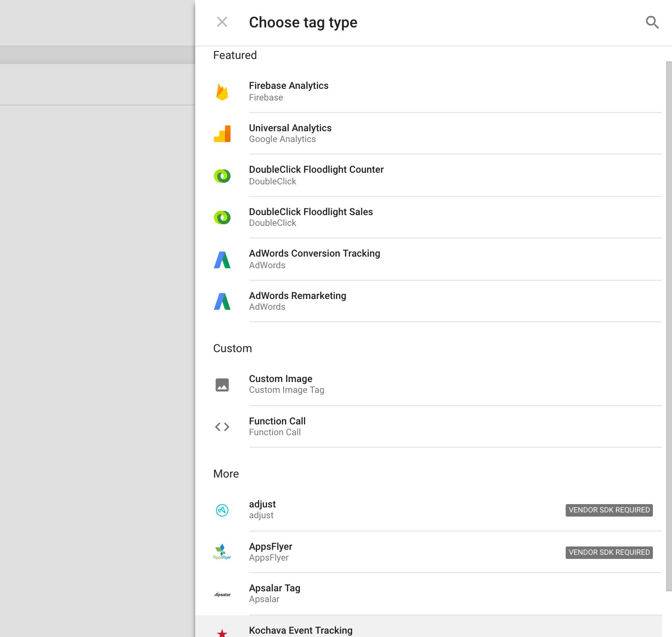
Task: Click the Google Analytics subtitle text
Action: tap(282, 139)
